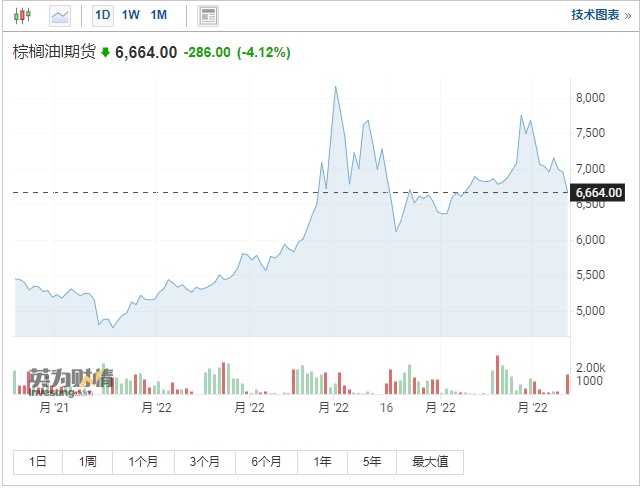Open the news/events panel icon
The height and width of the screenshot is (488, 643).
tap(208, 15)
